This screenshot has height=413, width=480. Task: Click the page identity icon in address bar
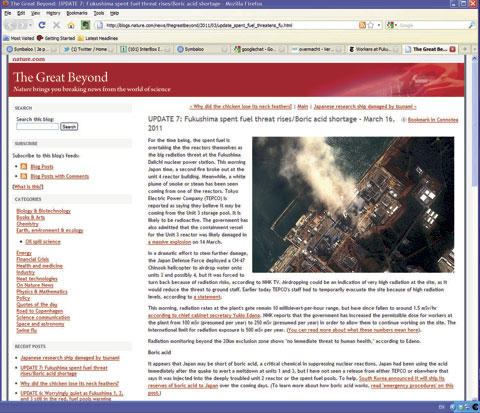pyautogui.click(x=99, y=25)
